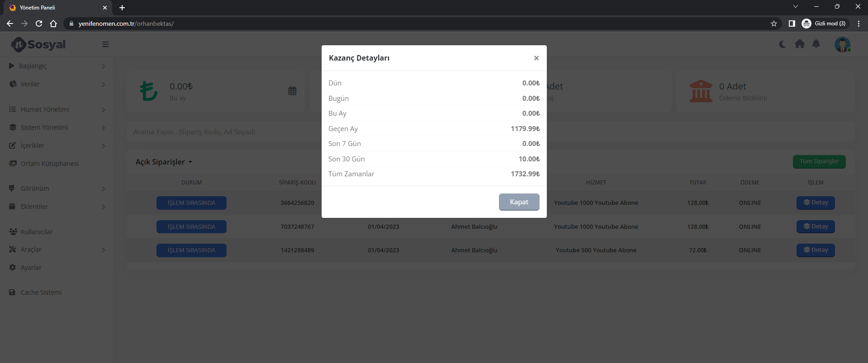Open Cache Sistemi in sidebar
The width and height of the screenshot is (868, 363).
(x=41, y=292)
